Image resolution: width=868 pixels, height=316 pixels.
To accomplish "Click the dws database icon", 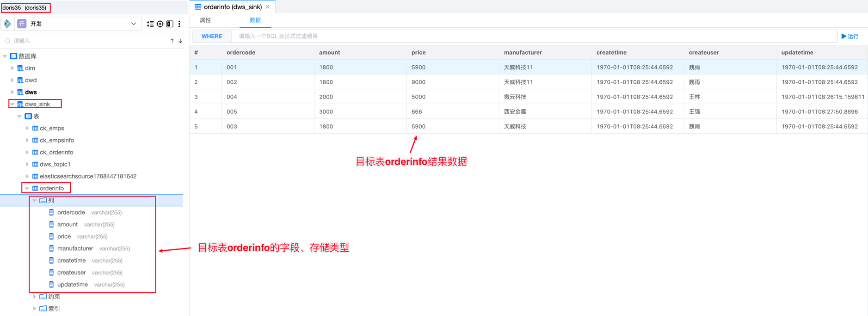I will tap(20, 92).
